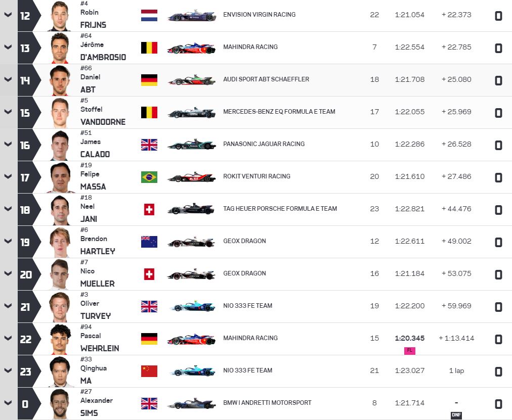Image resolution: width=512 pixels, height=420 pixels.
Task: Click the pink FL fastest lap badge
Action: pos(409,351)
